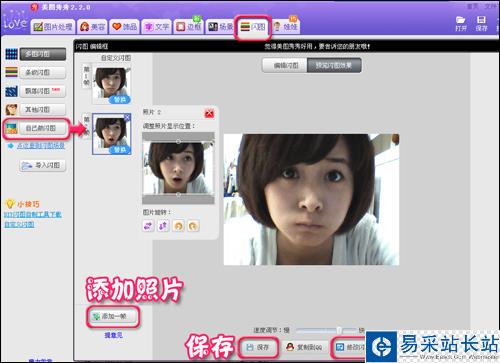Click the blue grid icon beside 多图闪图
The width and height of the screenshot is (500, 363).
pyautogui.click(x=11, y=54)
